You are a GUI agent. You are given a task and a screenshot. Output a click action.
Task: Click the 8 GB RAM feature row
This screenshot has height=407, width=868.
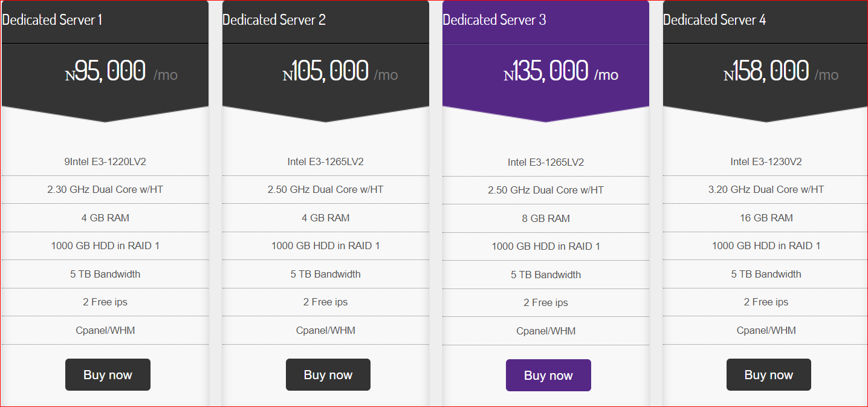tap(546, 218)
